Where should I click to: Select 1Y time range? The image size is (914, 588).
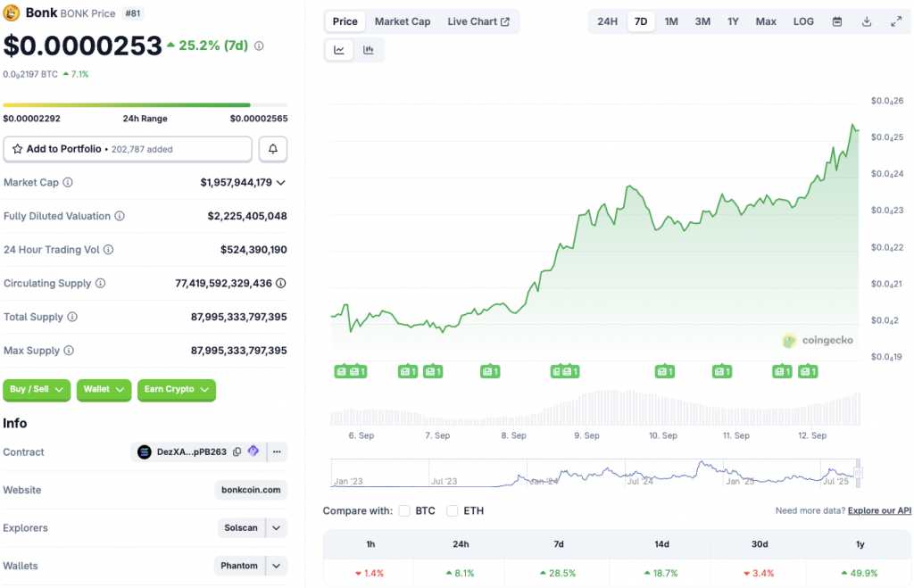(x=733, y=21)
